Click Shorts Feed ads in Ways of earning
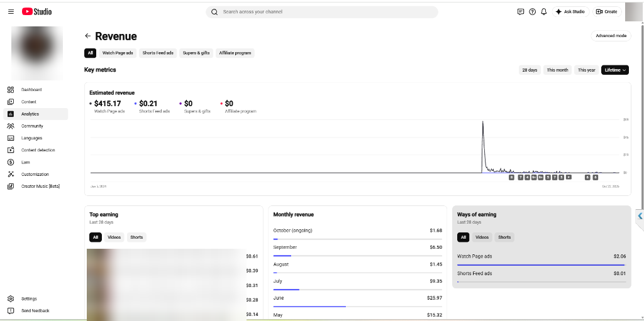Image resolution: width=644 pixels, height=321 pixels. click(474, 273)
